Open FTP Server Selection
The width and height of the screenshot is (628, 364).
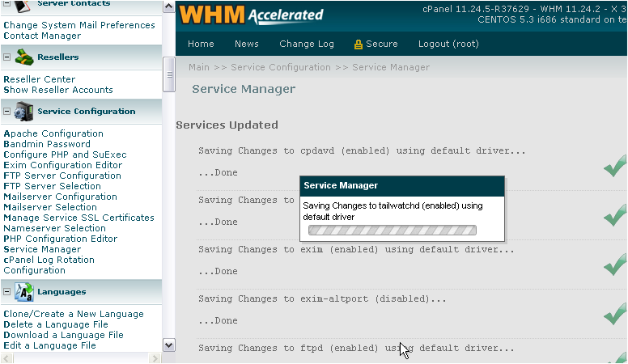pyautogui.click(x=52, y=186)
